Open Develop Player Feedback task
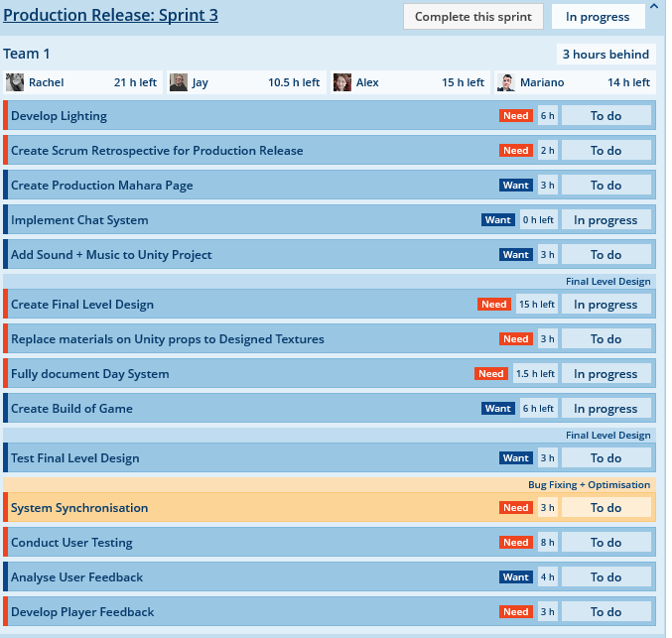672x638 pixels. [x=82, y=612]
